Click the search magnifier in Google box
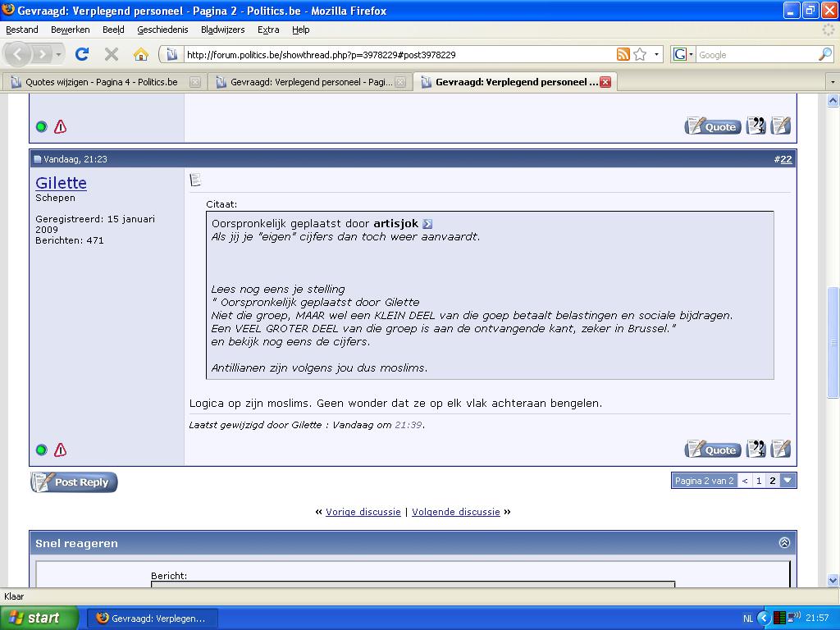The height and width of the screenshot is (630, 840). click(824, 55)
